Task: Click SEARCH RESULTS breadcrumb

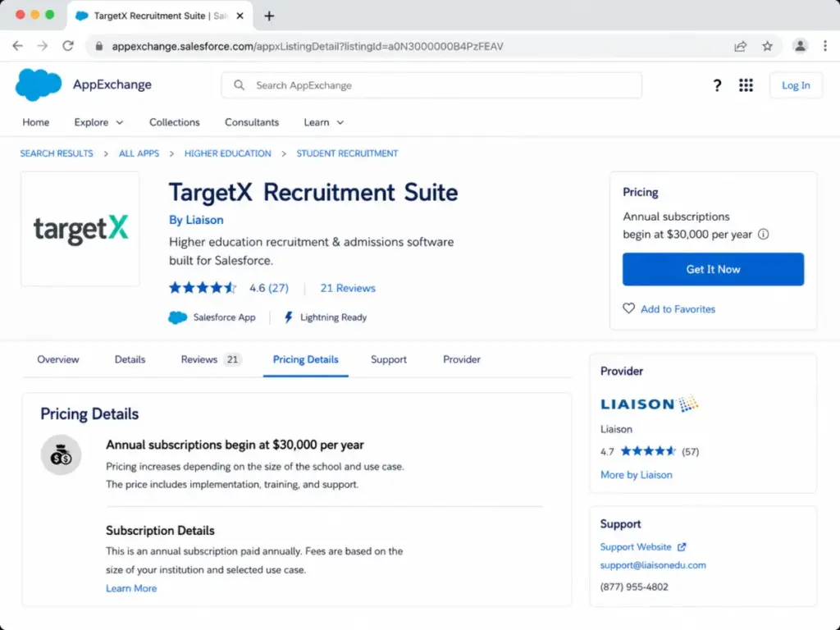Action: pyautogui.click(x=57, y=153)
